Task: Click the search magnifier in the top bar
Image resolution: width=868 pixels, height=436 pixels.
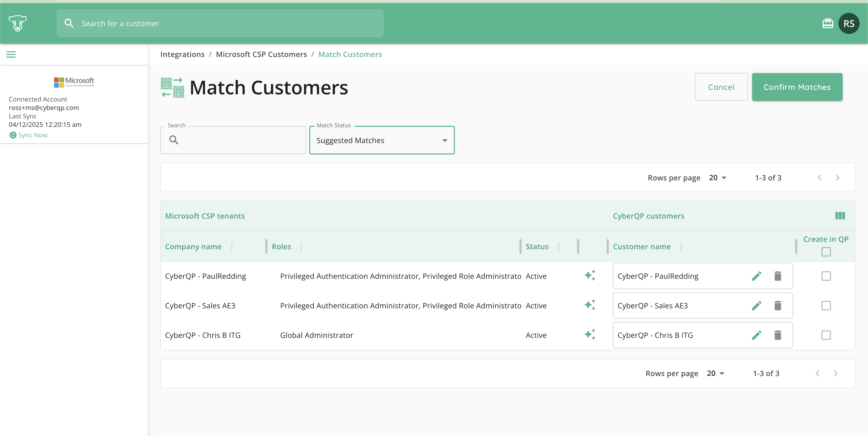Action: [x=69, y=23]
